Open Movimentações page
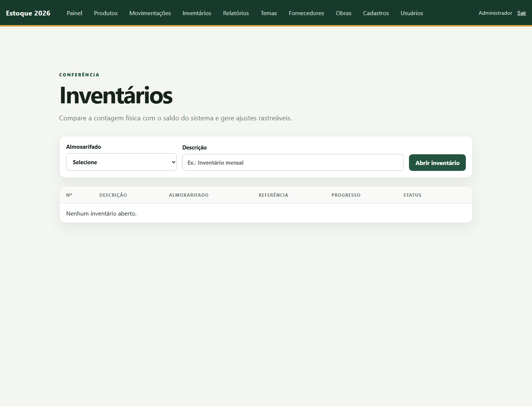The image size is (532, 406). tap(150, 13)
